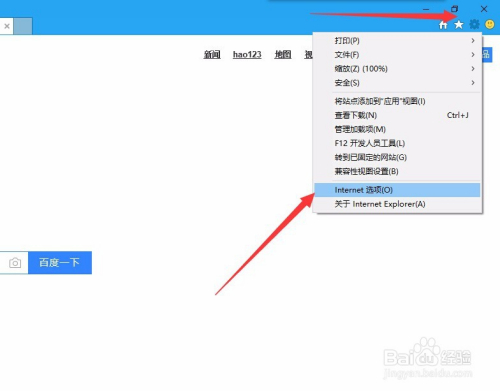Restore down the browser window
The width and height of the screenshot is (500, 391).
coord(455,9)
